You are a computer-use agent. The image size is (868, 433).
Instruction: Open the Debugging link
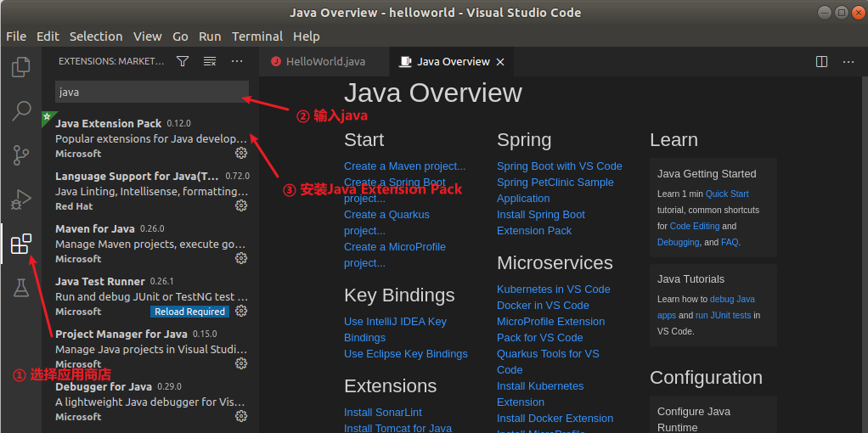678,242
